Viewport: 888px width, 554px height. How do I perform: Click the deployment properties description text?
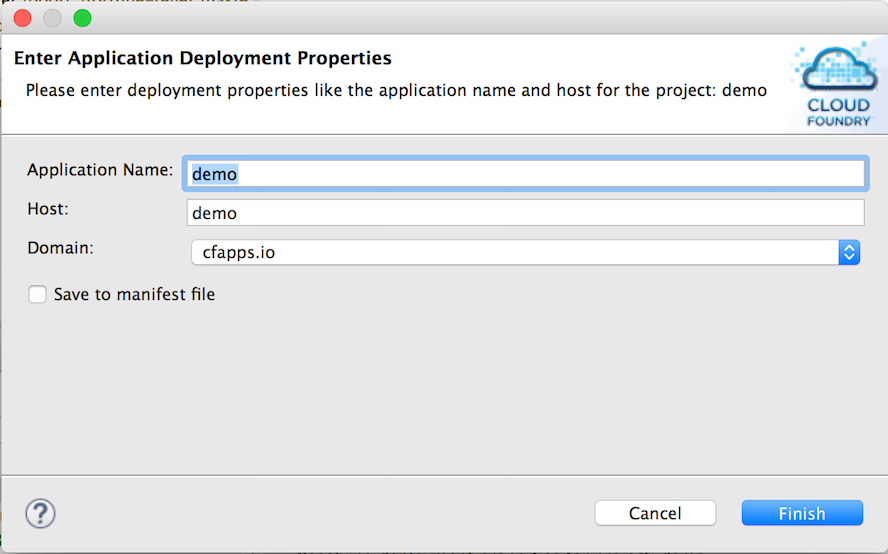click(396, 91)
